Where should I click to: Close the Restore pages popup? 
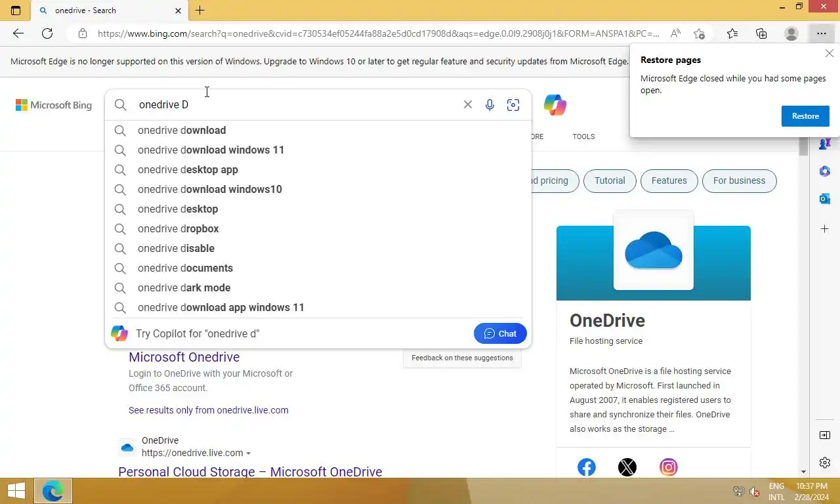coord(829,54)
